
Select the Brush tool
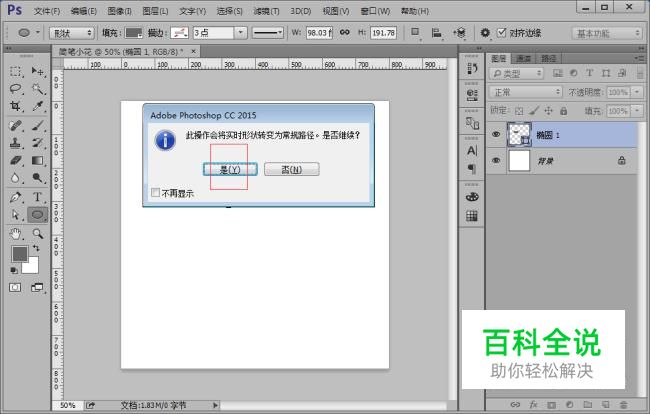click(38, 125)
